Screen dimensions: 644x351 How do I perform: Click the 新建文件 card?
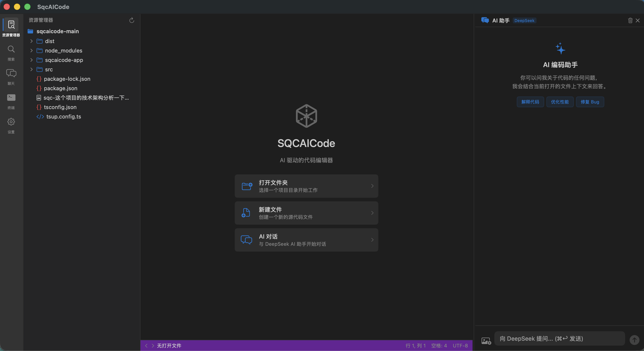(306, 213)
